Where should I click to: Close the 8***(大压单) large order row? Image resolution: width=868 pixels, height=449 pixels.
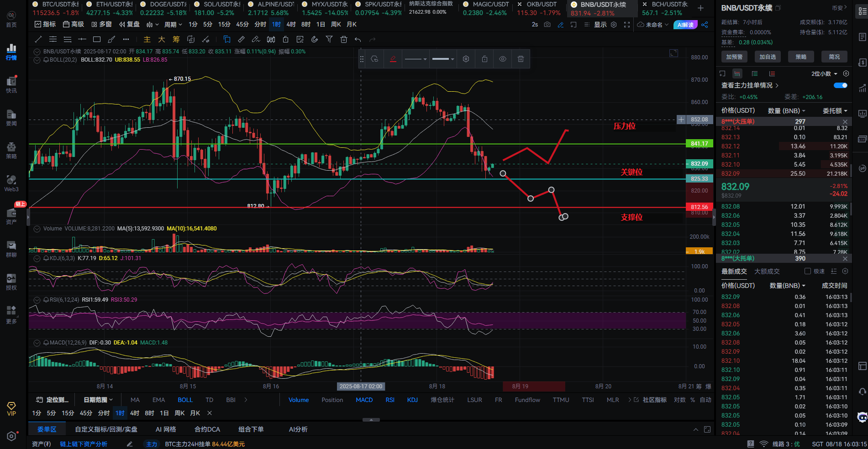pyautogui.click(x=845, y=122)
